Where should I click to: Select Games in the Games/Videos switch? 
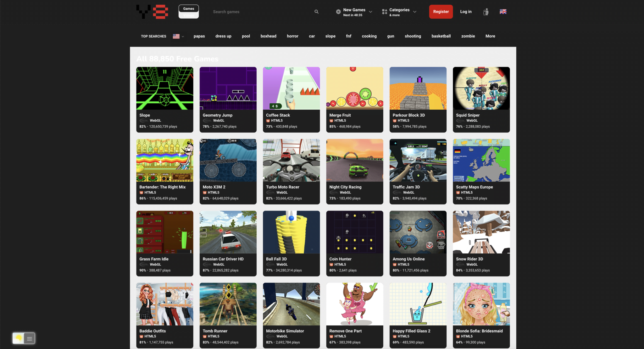pos(189,8)
